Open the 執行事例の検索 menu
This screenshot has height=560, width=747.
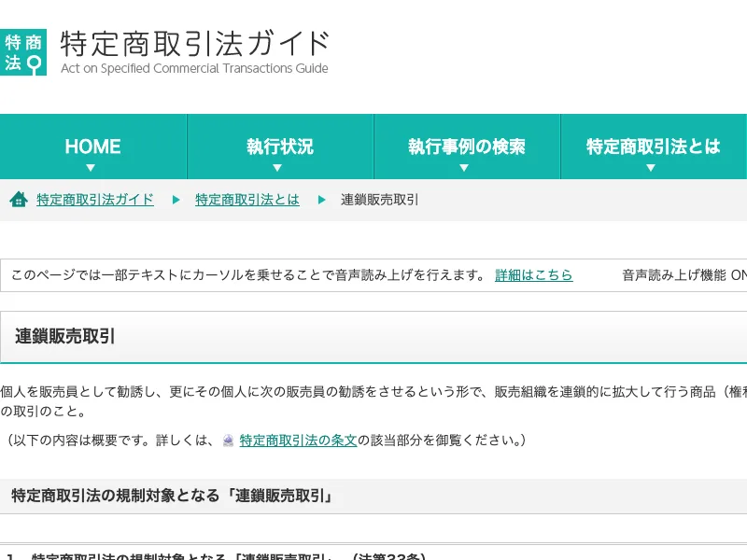(x=467, y=147)
